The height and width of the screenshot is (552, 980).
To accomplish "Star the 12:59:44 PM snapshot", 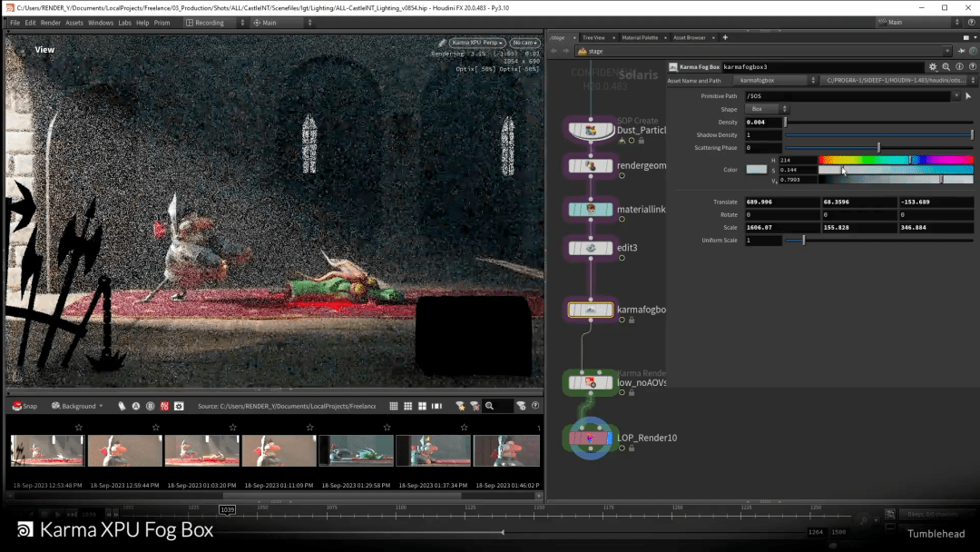I will pos(156,428).
